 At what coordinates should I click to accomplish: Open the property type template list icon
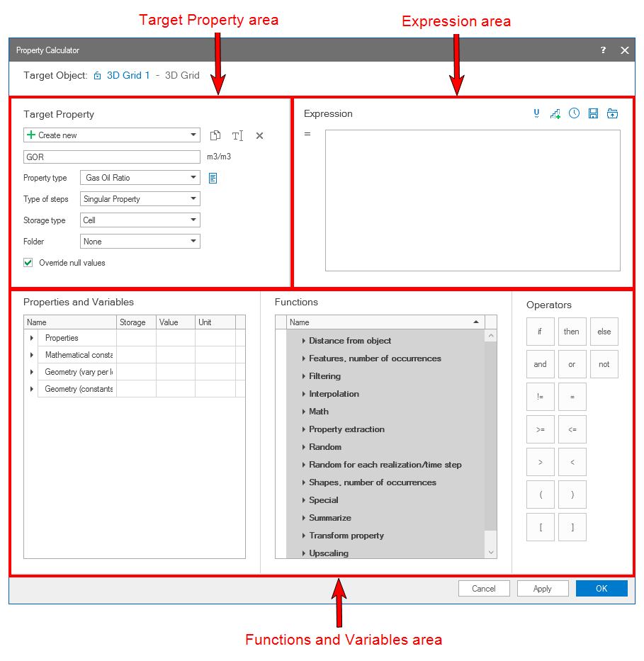213,178
